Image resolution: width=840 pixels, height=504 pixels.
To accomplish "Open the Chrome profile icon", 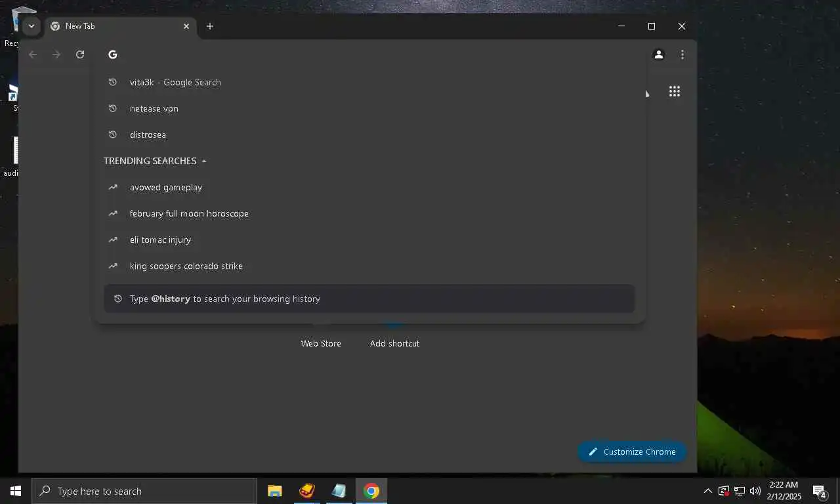I will click(x=659, y=54).
